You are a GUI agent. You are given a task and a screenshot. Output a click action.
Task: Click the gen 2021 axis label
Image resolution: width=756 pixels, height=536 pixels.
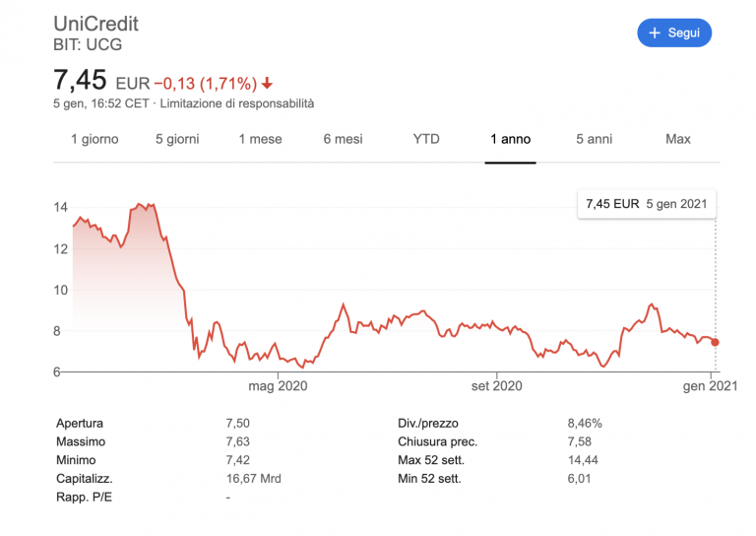[711, 386]
